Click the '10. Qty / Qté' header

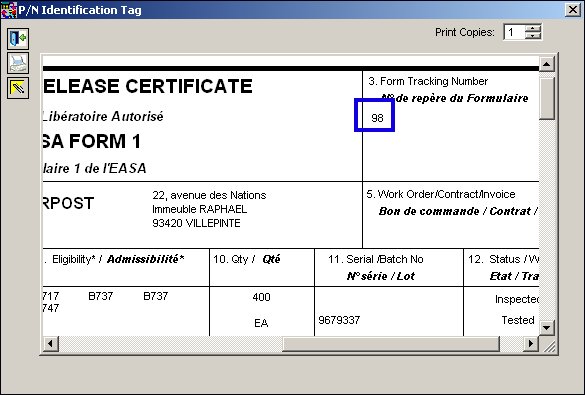tap(246, 259)
